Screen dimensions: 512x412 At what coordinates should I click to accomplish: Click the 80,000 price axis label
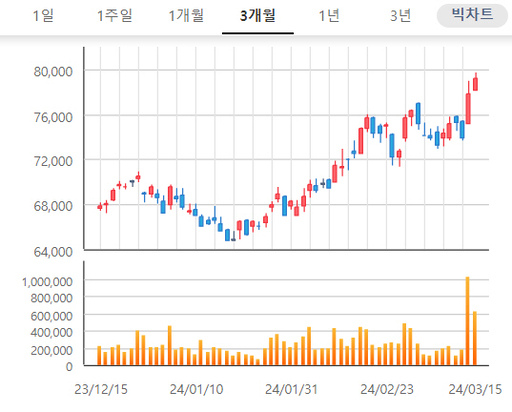coord(53,71)
